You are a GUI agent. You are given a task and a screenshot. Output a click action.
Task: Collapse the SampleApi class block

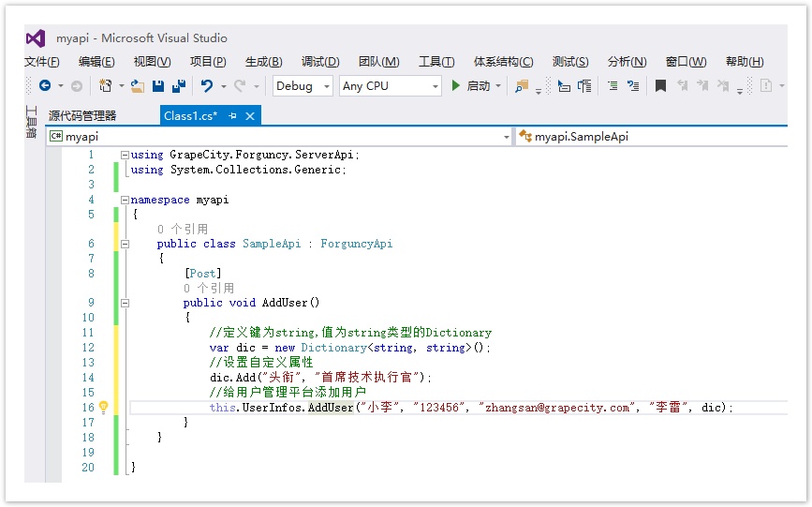125,244
